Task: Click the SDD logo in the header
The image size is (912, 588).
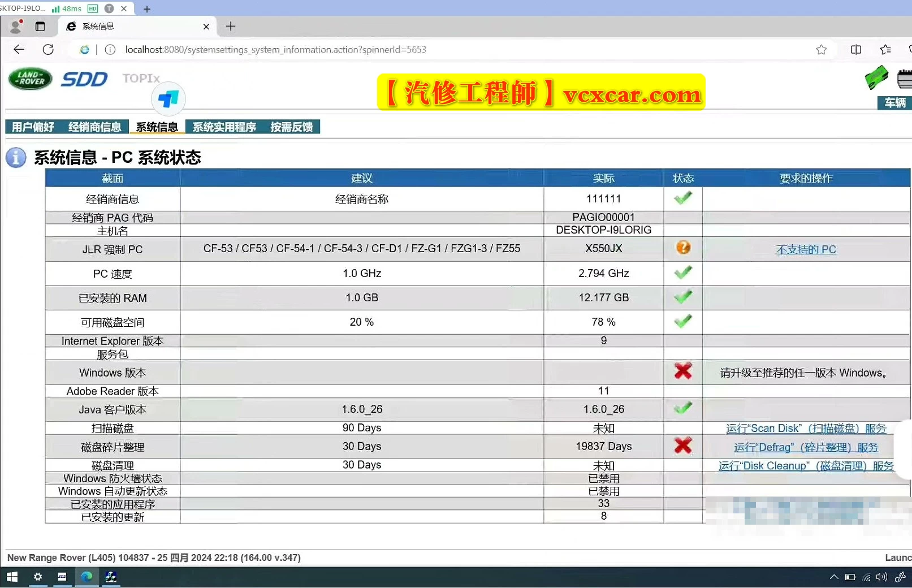Action: (84, 79)
